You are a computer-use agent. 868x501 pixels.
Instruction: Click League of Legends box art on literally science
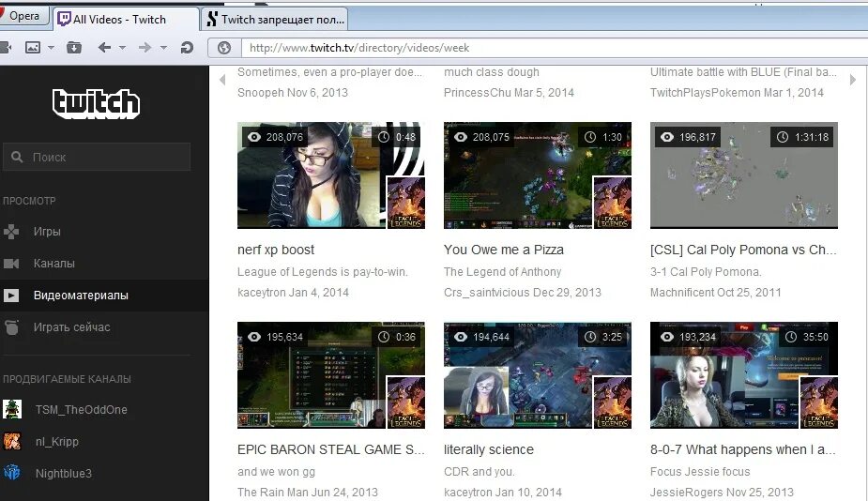[612, 402]
